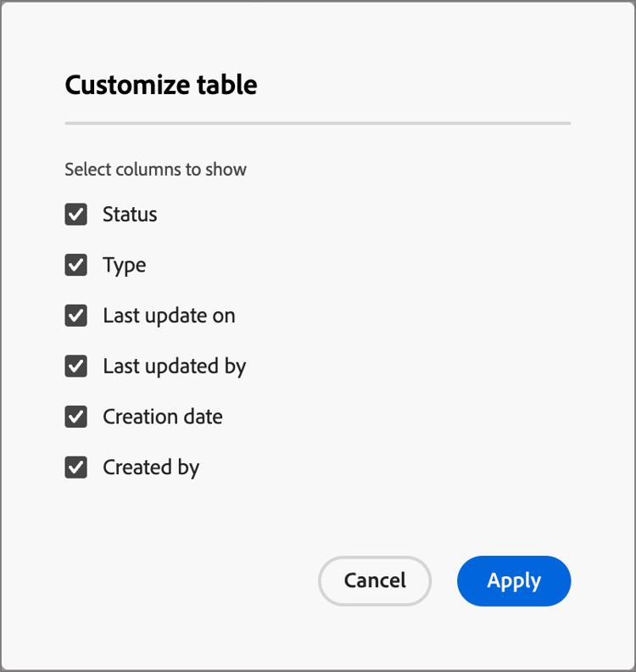Click the divider line under the title
636x672 pixels.
point(317,124)
